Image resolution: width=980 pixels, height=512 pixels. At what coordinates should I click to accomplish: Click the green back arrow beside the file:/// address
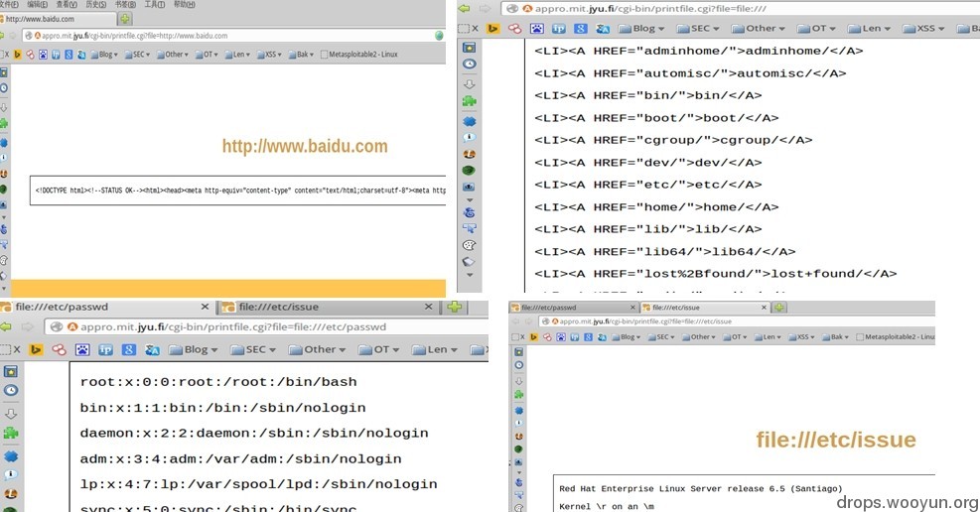(x=464, y=9)
